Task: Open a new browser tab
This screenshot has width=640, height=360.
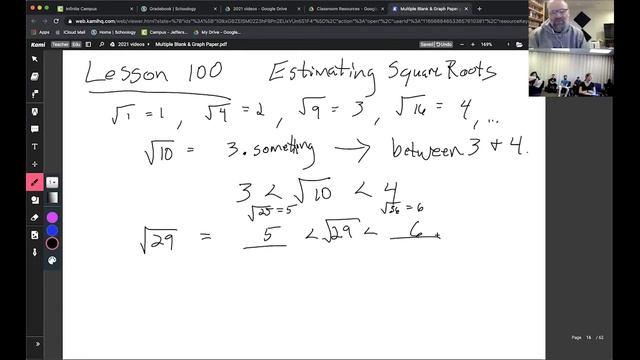Action: 479,9
